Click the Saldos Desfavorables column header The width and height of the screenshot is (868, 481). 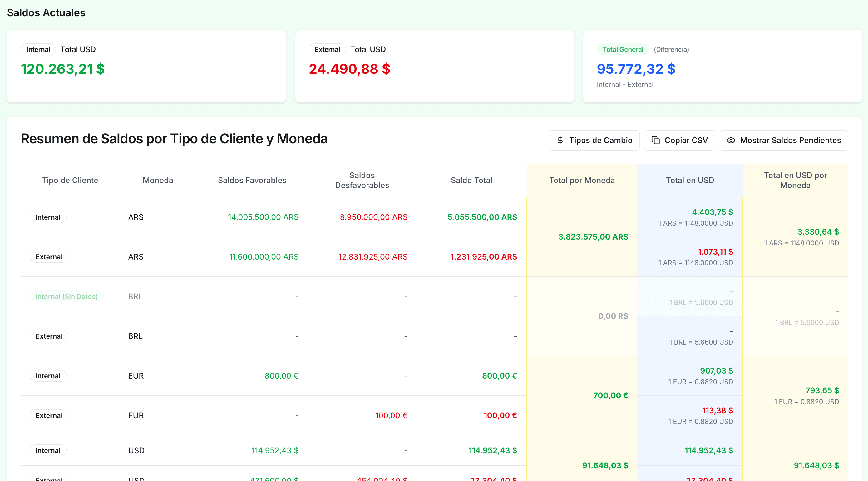[x=362, y=180]
